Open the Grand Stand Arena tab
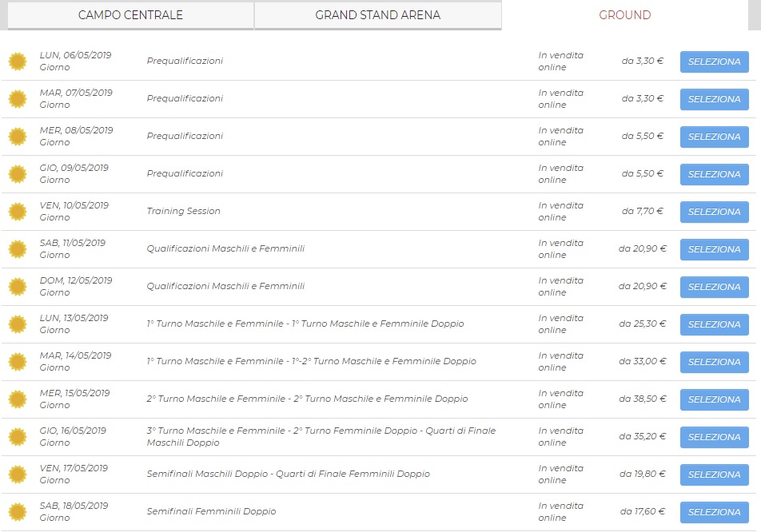Viewport: 761px width, 532px height. point(377,15)
